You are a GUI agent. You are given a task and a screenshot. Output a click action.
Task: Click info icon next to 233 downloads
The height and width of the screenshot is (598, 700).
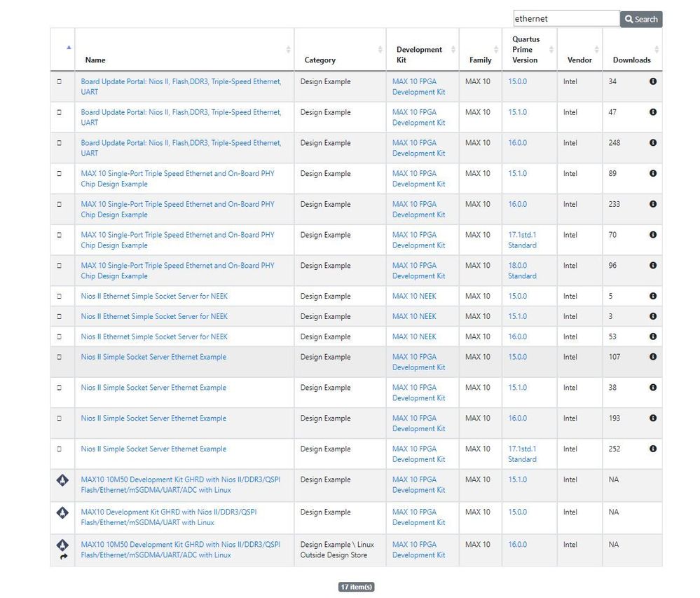click(653, 205)
